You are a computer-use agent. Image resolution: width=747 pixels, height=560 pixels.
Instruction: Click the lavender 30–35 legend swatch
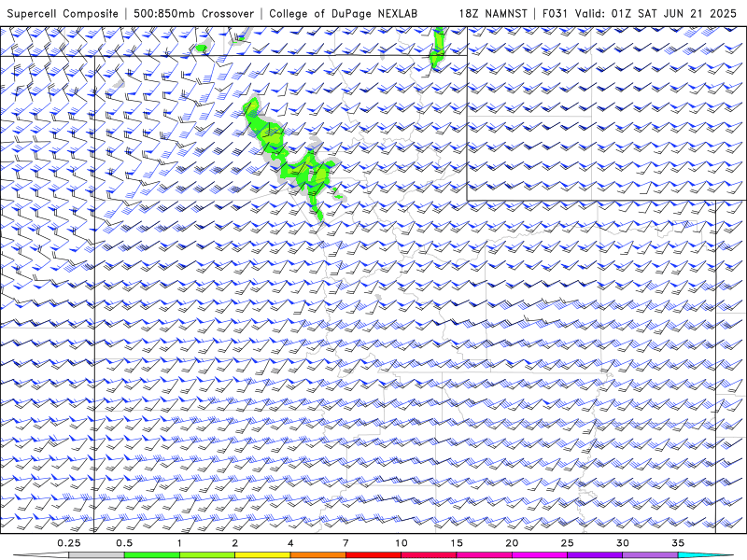coord(650,555)
